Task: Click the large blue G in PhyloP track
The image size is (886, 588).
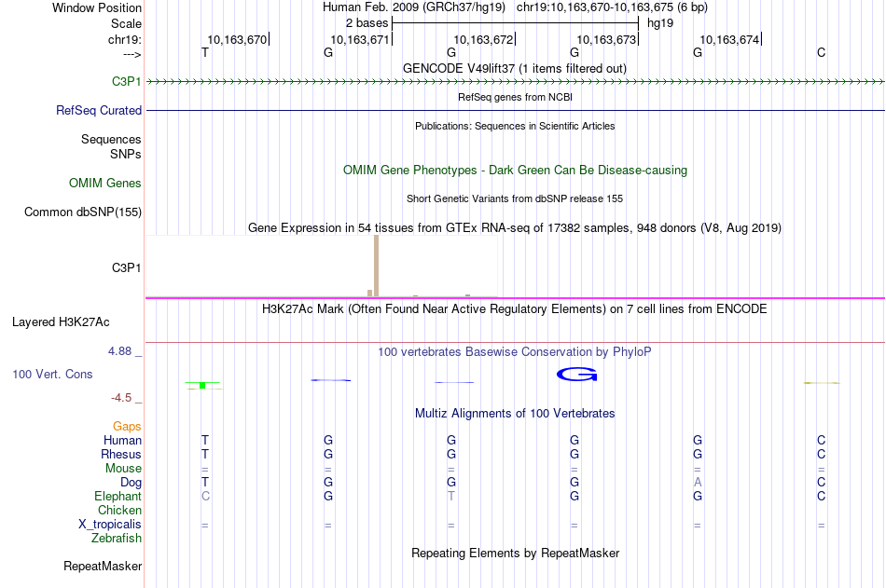Action: coord(577,374)
